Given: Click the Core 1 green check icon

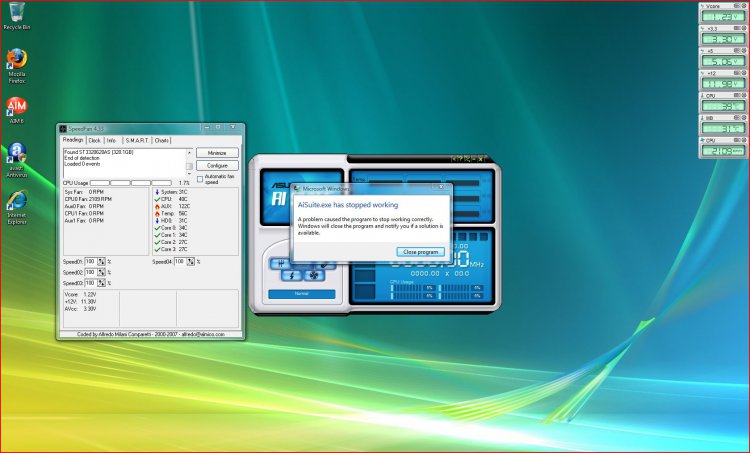Looking at the screenshot, I should (x=157, y=235).
